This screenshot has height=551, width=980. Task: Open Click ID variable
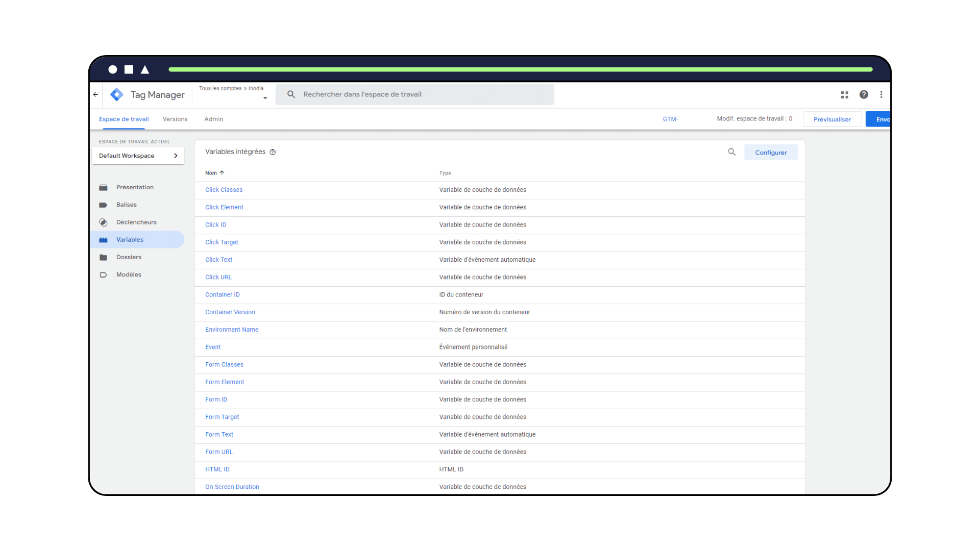point(215,224)
